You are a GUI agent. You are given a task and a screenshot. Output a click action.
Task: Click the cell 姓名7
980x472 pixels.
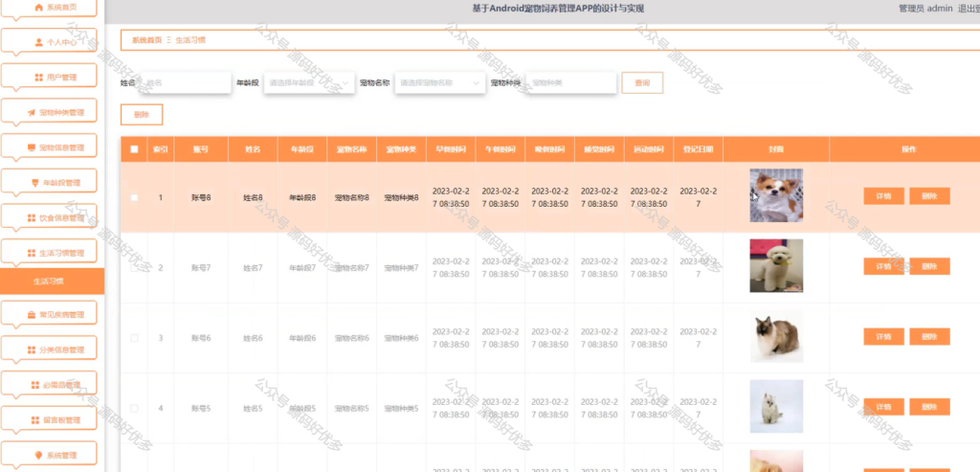[x=253, y=267]
